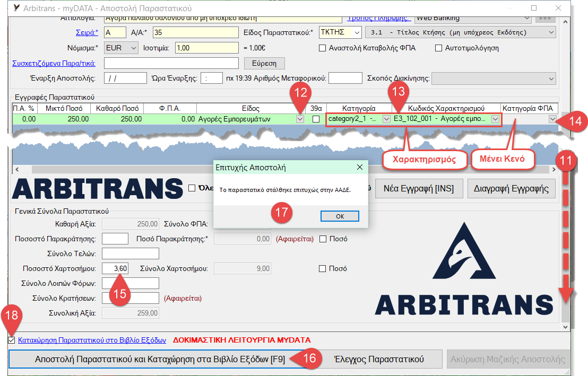This screenshot has height=376, width=588.
Task: Open the ΤΚΤΗΣ document type dropdown
Action: [357, 32]
